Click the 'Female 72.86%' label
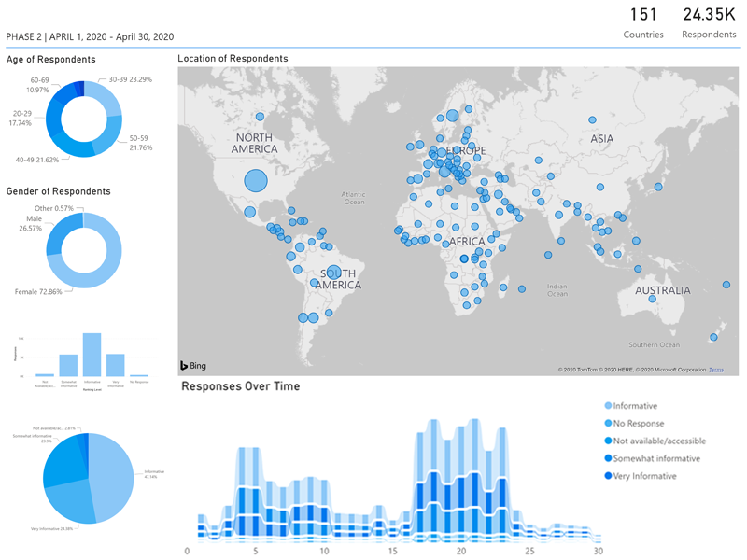 [38, 292]
